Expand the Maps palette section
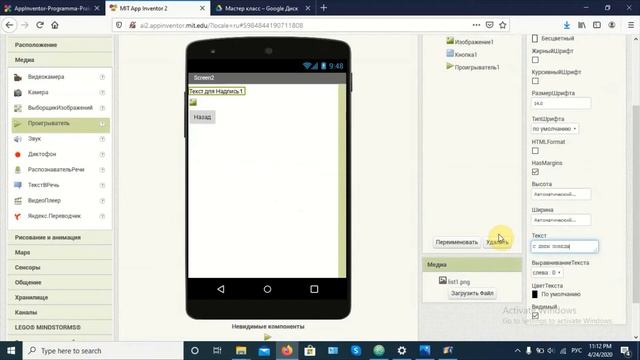The image size is (640, 360). point(60,252)
